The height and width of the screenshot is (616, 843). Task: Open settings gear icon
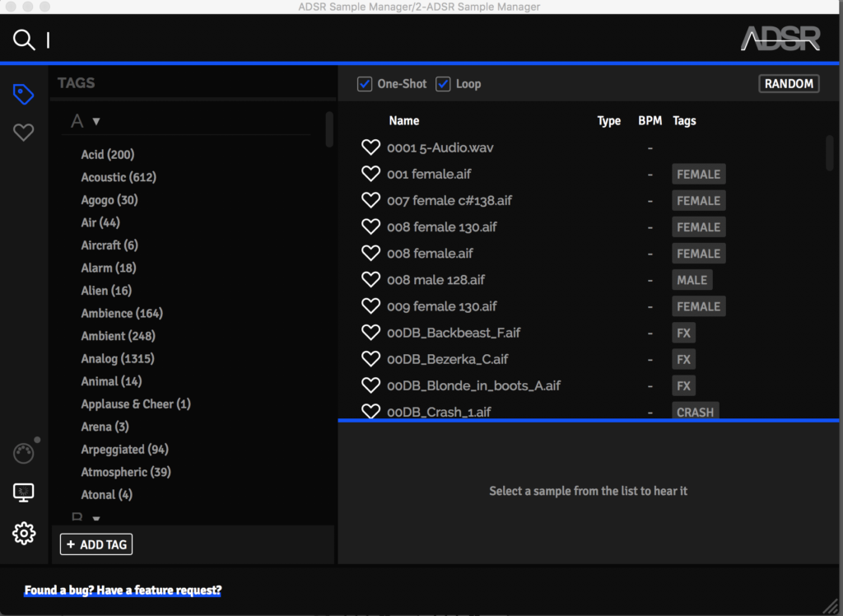pyautogui.click(x=24, y=534)
